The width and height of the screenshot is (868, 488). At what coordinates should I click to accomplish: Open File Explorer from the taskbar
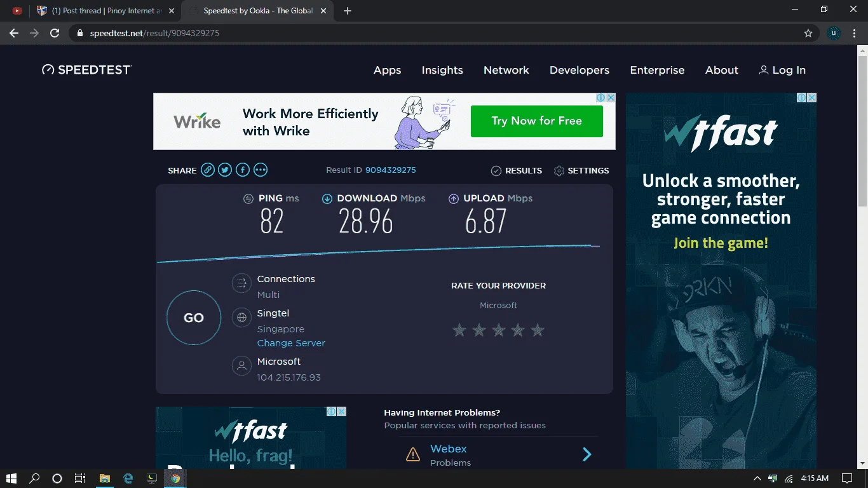point(105,478)
